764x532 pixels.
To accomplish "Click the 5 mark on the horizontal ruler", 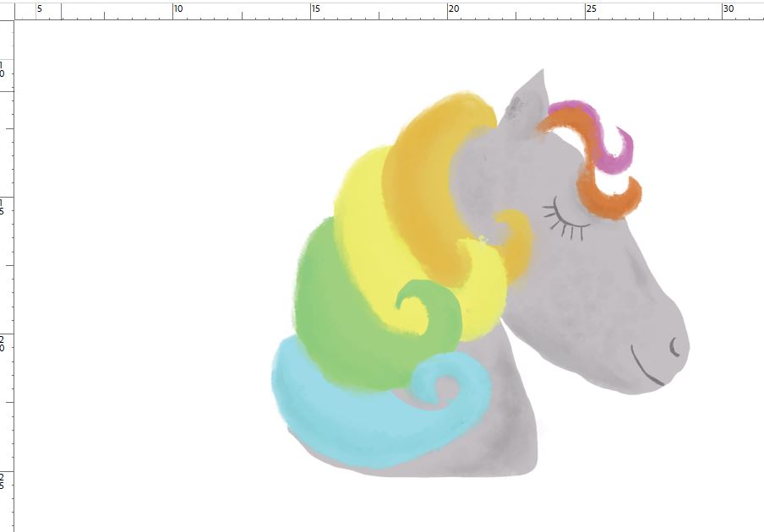I will pyautogui.click(x=38, y=9).
